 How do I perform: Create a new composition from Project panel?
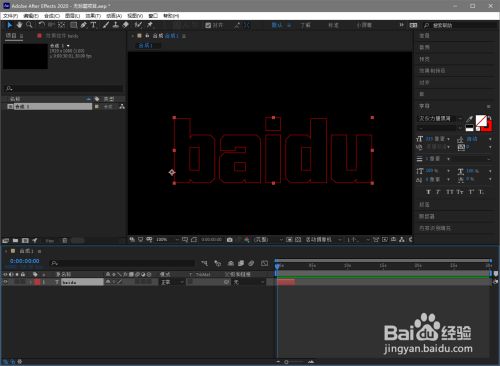point(25,240)
